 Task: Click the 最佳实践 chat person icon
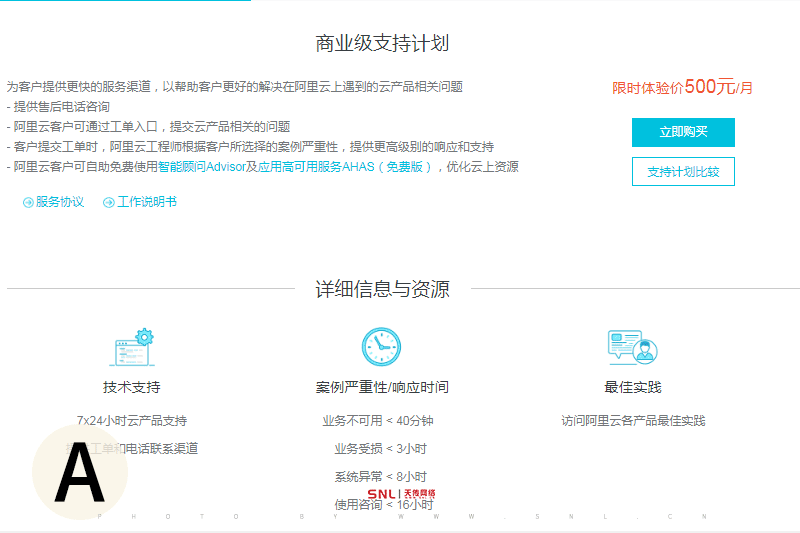[633, 347]
